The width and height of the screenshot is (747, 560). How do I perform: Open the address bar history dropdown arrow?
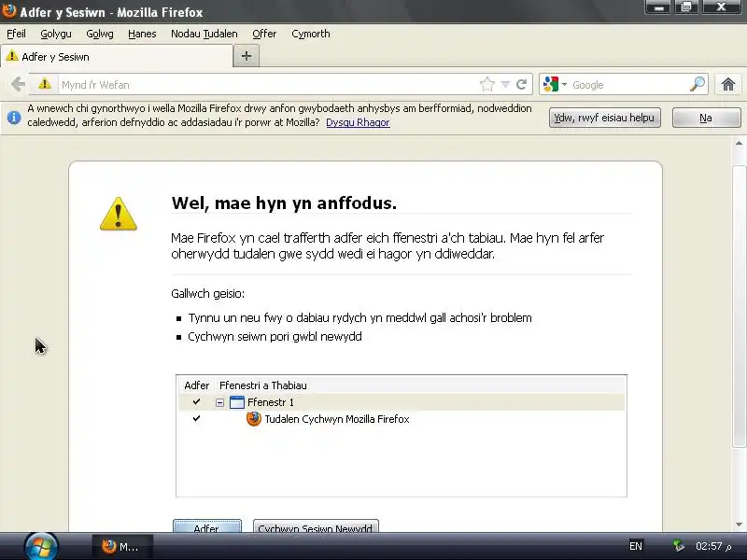505,85
